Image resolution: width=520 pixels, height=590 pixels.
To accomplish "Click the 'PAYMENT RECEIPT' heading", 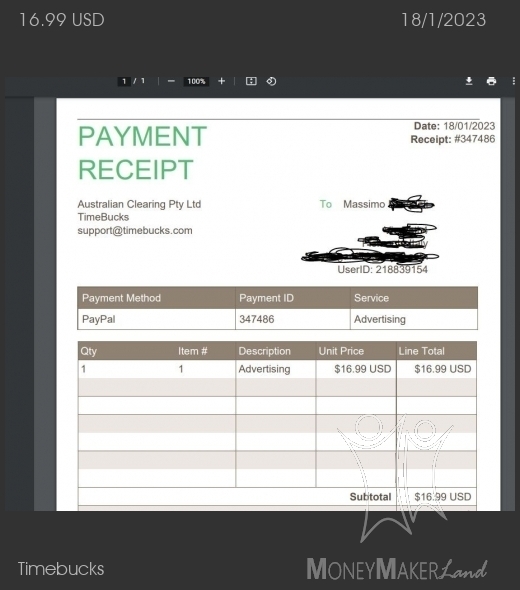I will point(142,153).
